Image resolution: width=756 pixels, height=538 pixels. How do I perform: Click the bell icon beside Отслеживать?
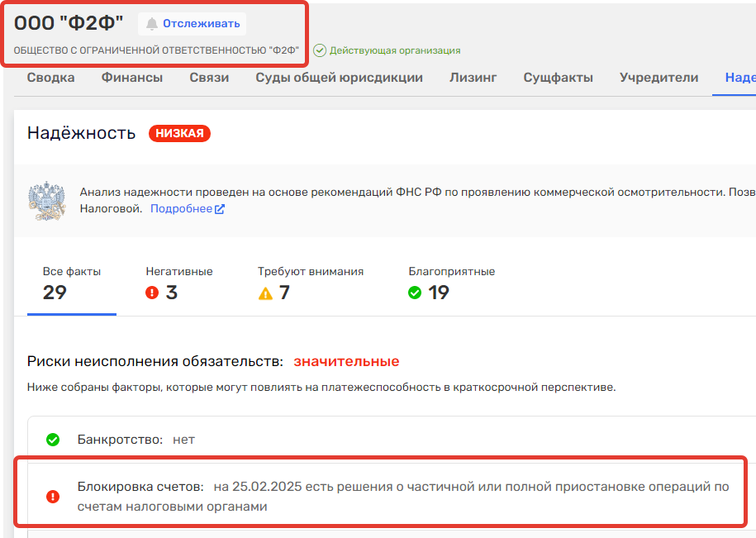tap(152, 24)
